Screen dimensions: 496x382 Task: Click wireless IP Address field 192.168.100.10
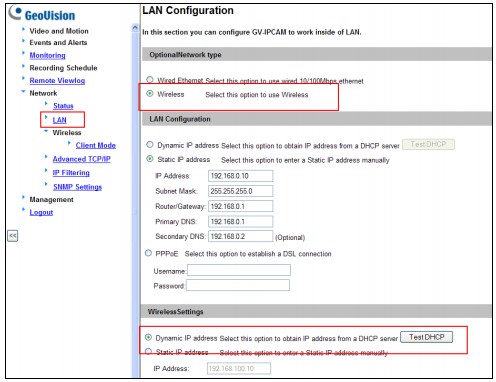239,368
